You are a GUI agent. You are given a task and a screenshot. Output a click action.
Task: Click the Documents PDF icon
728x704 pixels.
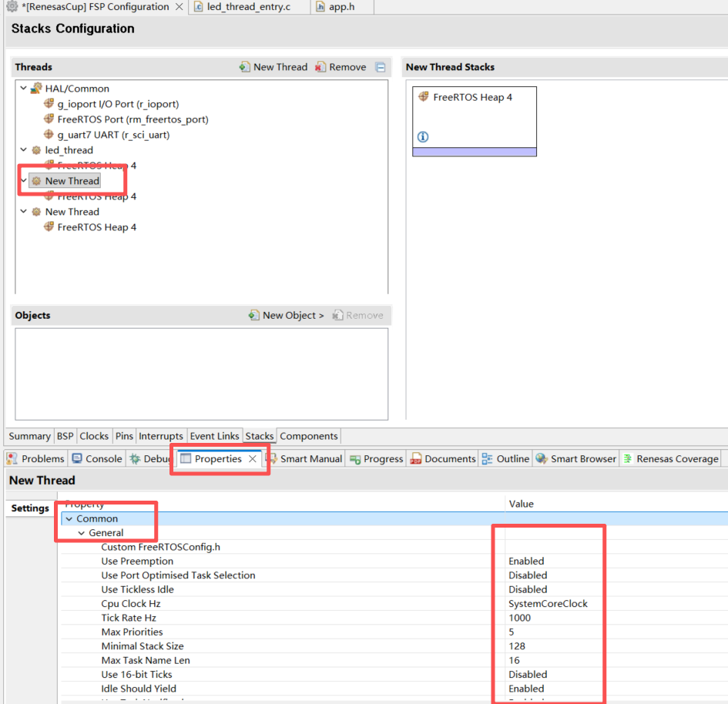point(415,458)
